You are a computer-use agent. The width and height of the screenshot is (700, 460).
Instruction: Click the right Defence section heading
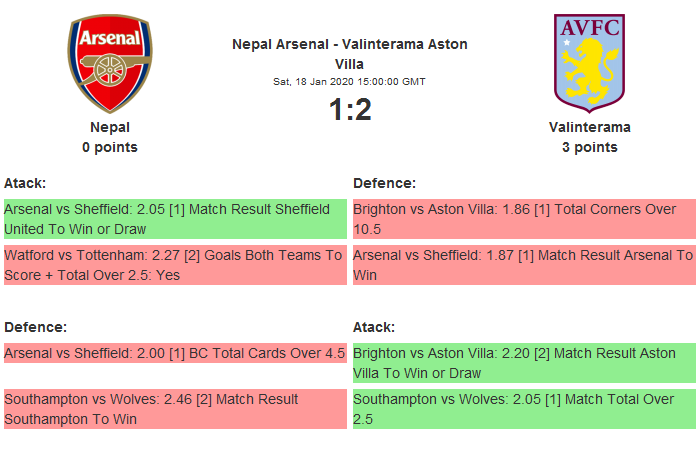385,183
